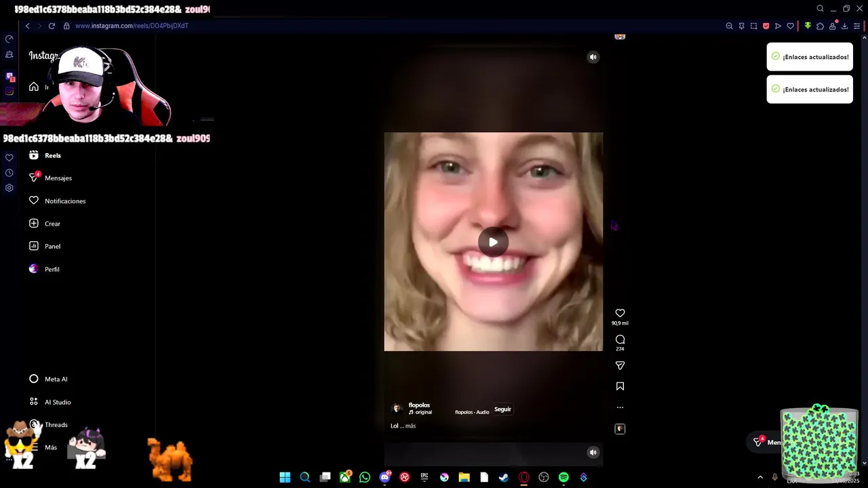Click the pin icon in the toolbar
The image size is (868, 488).
[741, 26]
